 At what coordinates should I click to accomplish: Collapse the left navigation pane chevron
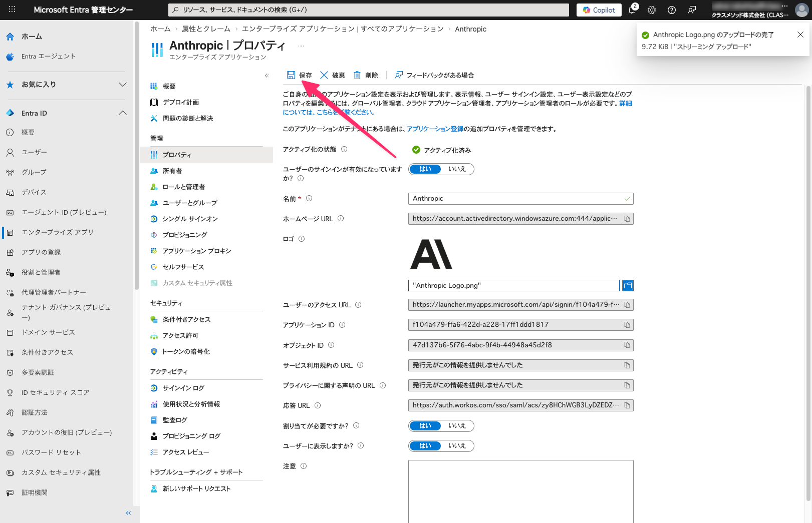coord(128,513)
